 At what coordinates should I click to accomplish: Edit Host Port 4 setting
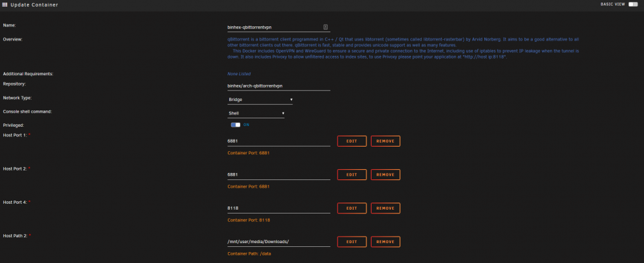[352, 208]
